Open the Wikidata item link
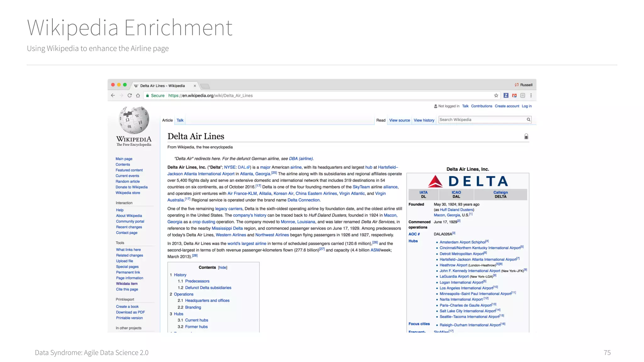 coord(127,284)
